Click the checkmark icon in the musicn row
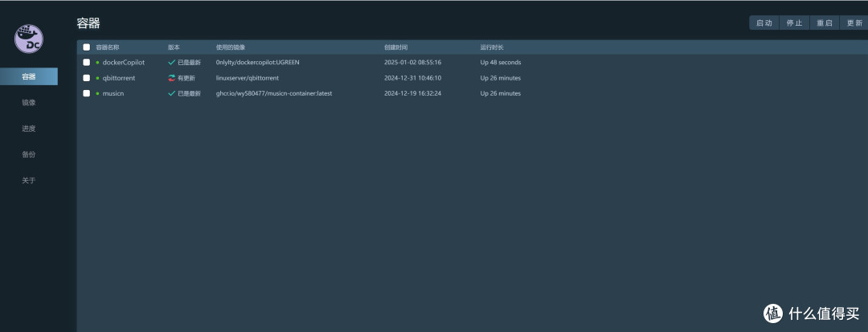The height and width of the screenshot is (332, 868). coord(172,93)
